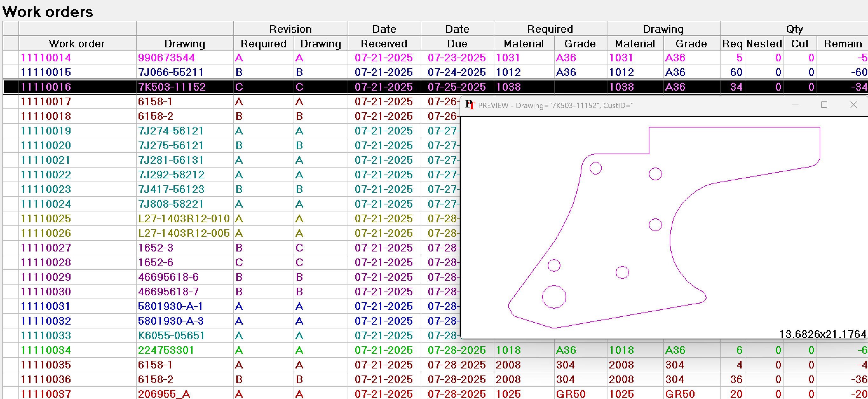Select work order 11110027 with drawing 1652-3
This screenshot has width=868, height=399.
tap(46, 248)
